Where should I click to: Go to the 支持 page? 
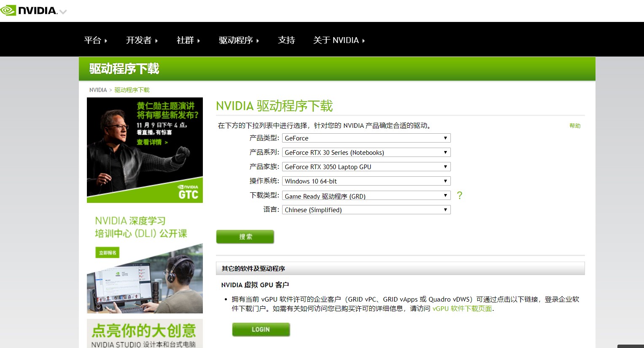(x=286, y=40)
